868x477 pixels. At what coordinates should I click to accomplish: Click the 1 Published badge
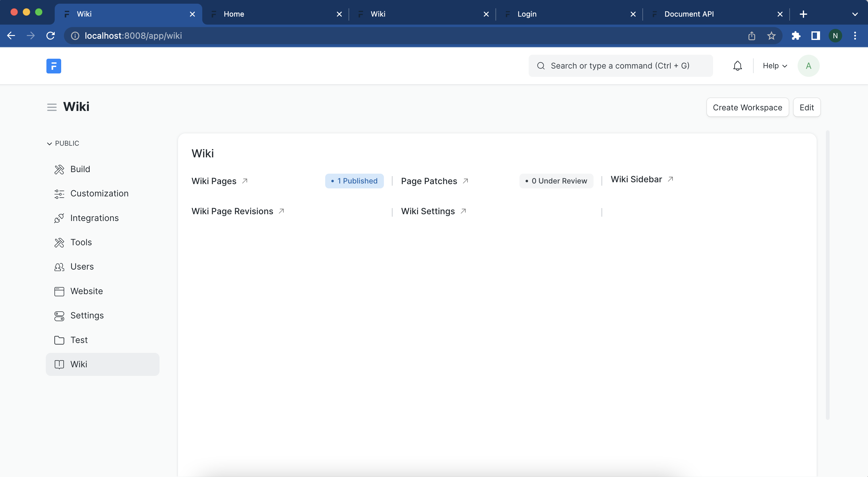tap(354, 181)
